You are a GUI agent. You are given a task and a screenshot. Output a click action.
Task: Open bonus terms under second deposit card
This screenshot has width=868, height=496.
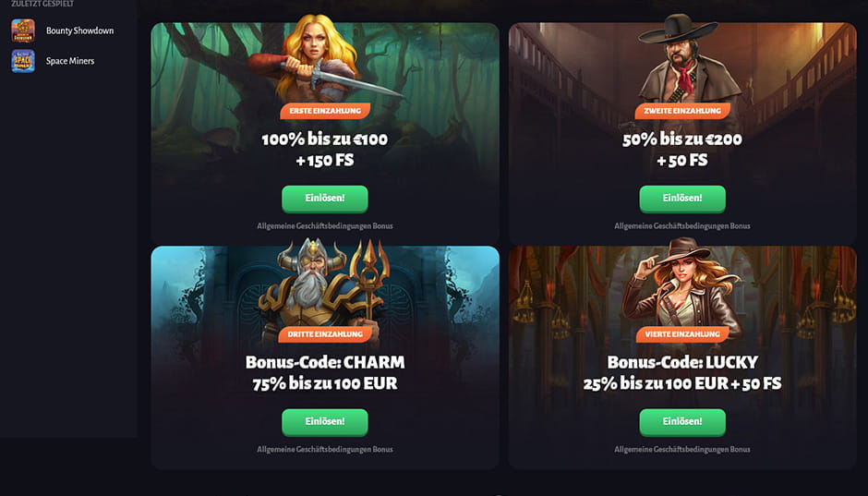click(x=682, y=226)
